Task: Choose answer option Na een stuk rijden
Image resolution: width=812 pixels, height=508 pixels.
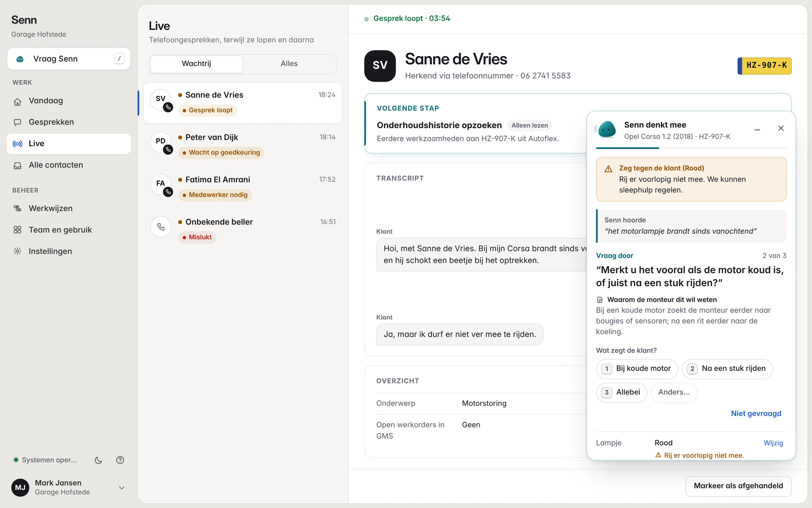Action: [727, 369]
